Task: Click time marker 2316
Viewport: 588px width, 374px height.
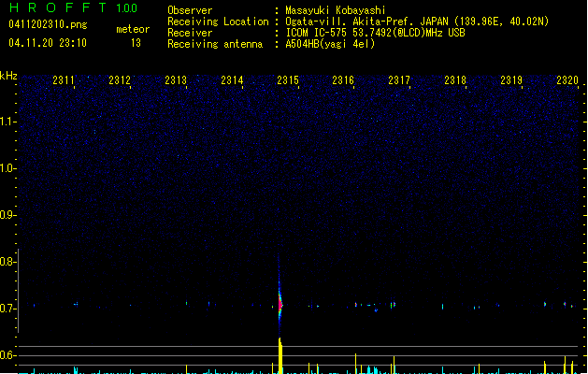Action: point(343,80)
